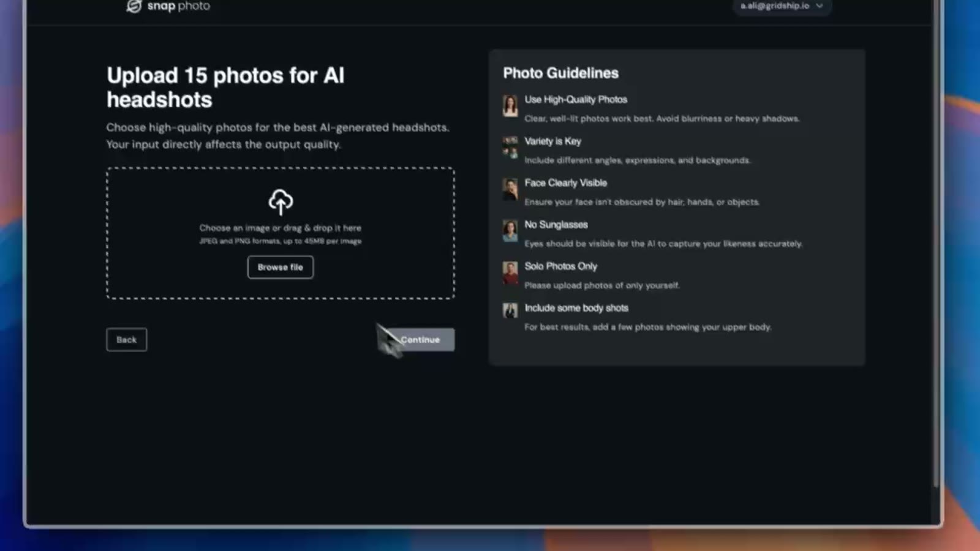Select the No Sunglasses thumbnail
This screenshot has width=980, height=551.
(x=510, y=230)
